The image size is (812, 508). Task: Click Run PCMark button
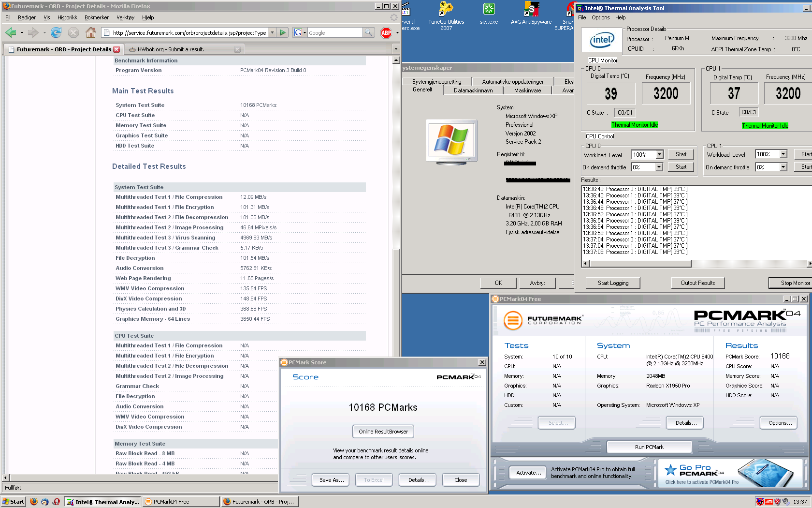(649, 447)
